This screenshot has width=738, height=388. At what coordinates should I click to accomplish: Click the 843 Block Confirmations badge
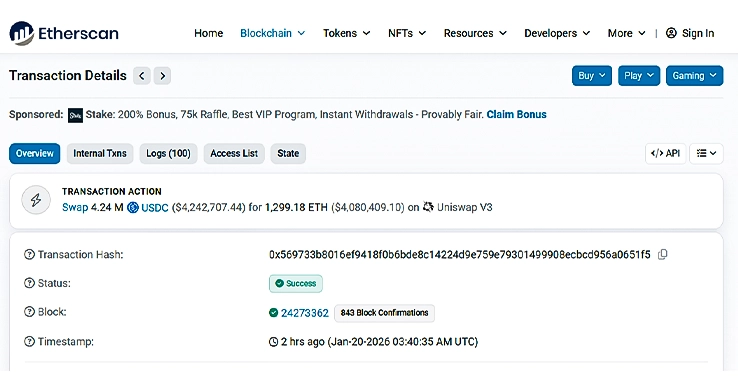384,313
